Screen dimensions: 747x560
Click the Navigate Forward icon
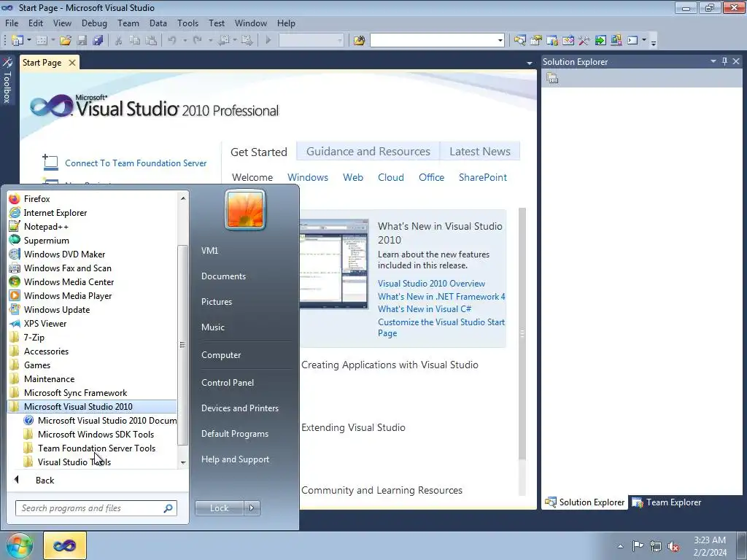coord(247,41)
